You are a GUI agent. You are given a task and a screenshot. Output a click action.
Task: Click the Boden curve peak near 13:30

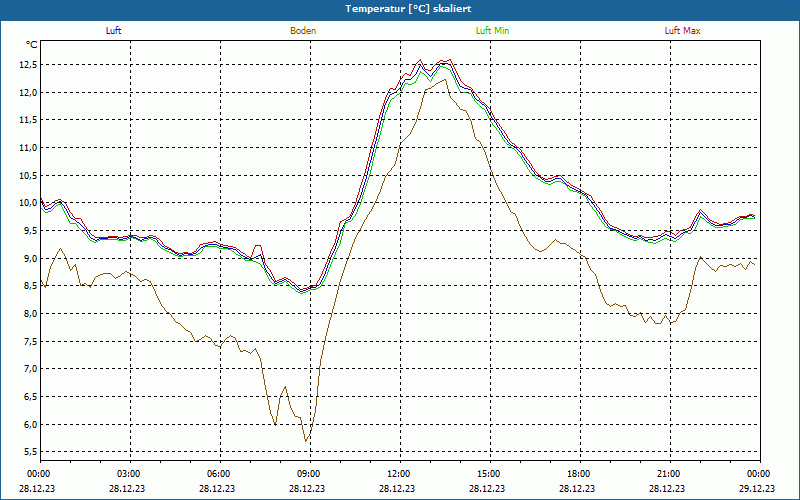point(445,79)
